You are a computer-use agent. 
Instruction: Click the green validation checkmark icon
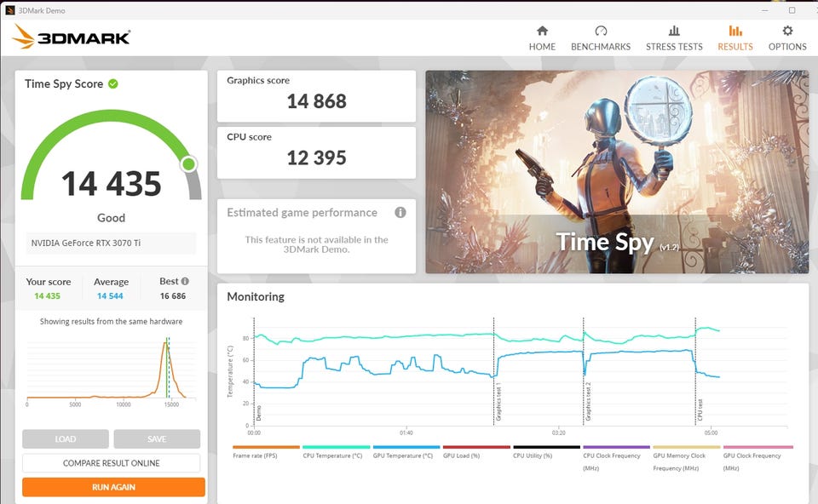[x=112, y=83]
